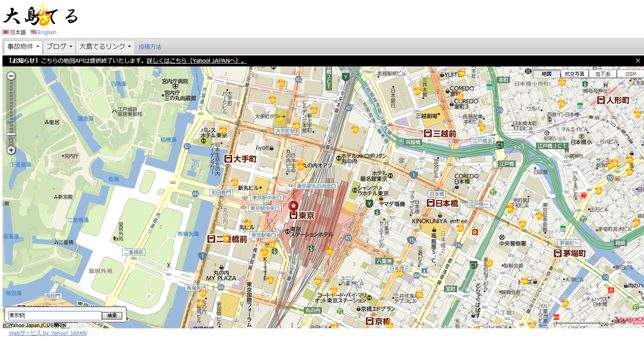
Task: Click the Yahoo! JAPAN logo on map
Action: coord(629,320)
